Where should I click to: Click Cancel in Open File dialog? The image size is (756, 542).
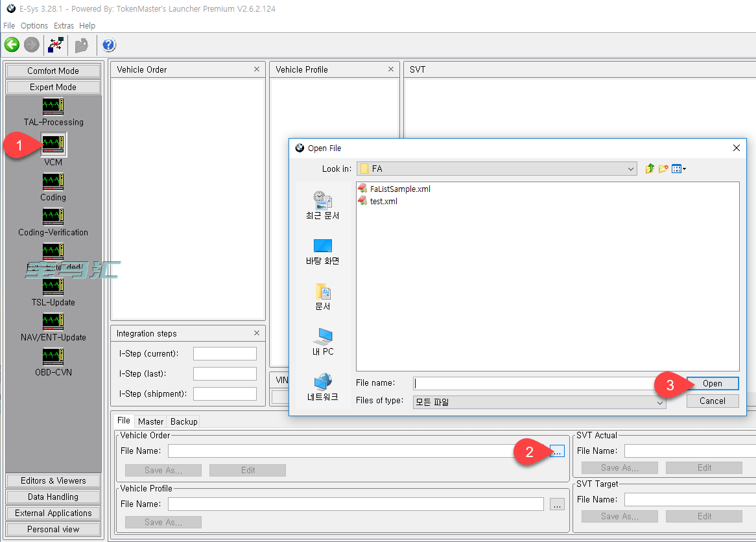click(713, 401)
